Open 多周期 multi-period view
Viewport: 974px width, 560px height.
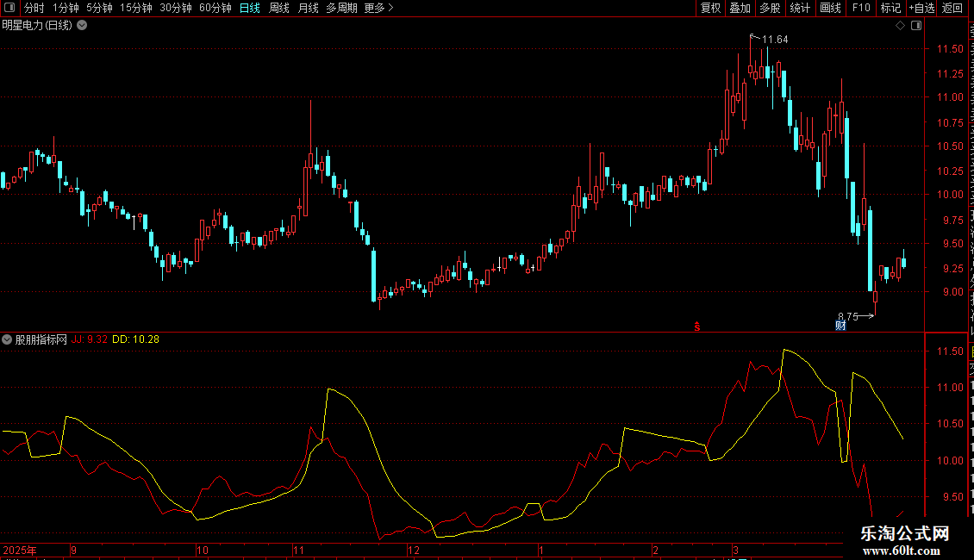(x=341, y=8)
